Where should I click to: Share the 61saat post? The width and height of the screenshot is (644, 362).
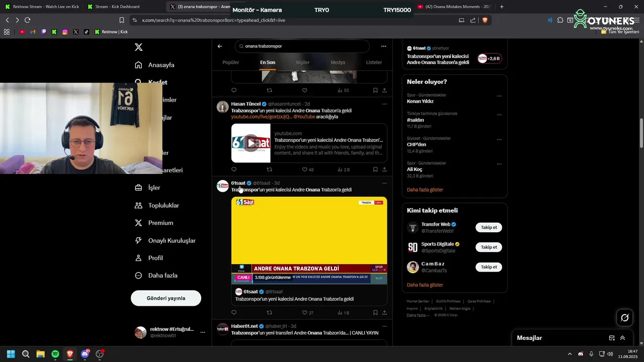(384, 313)
